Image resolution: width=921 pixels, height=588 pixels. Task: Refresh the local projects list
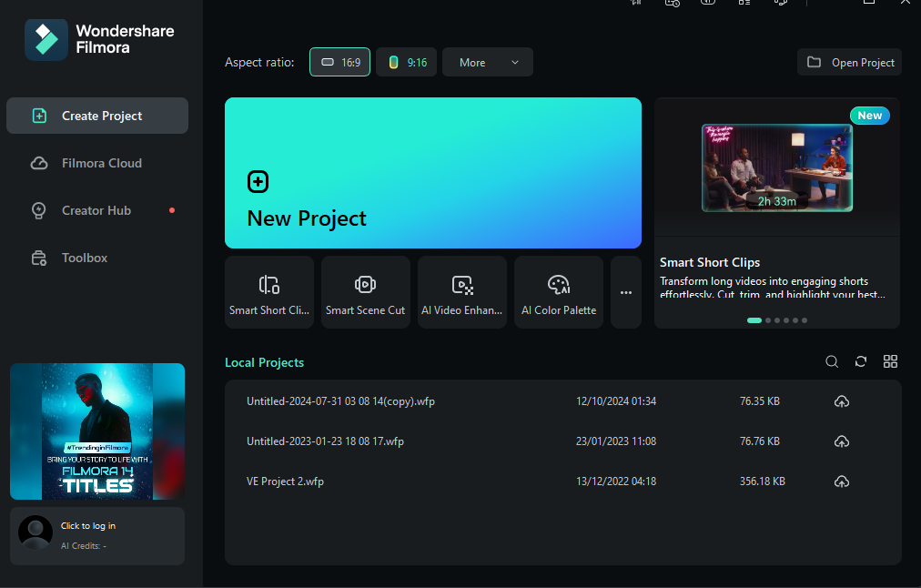point(861,362)
